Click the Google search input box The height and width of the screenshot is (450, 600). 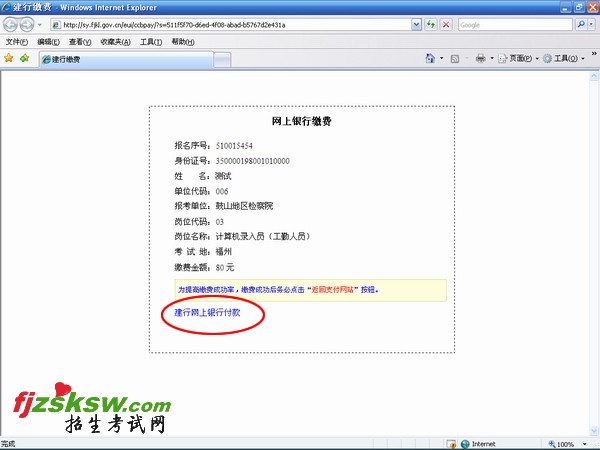(515, 25)
